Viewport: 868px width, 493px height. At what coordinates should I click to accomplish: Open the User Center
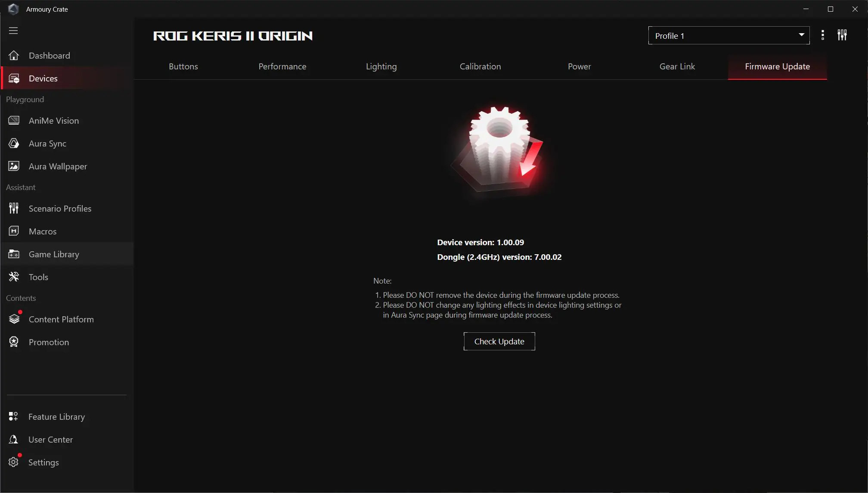[x=50, y=440]
